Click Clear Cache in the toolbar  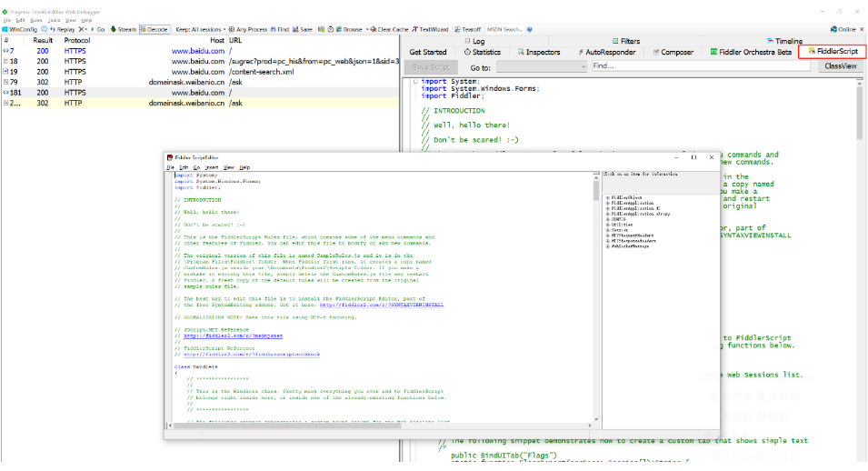point(389,29)
